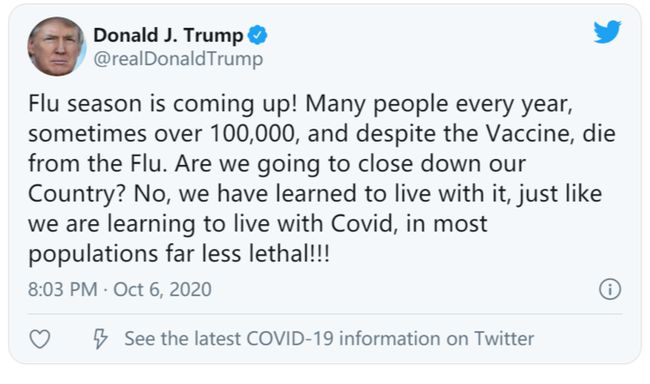This screenshot has width=650, height=384.
Task: Click the lightning bolt icon
Action: click(x=100, y=339)
